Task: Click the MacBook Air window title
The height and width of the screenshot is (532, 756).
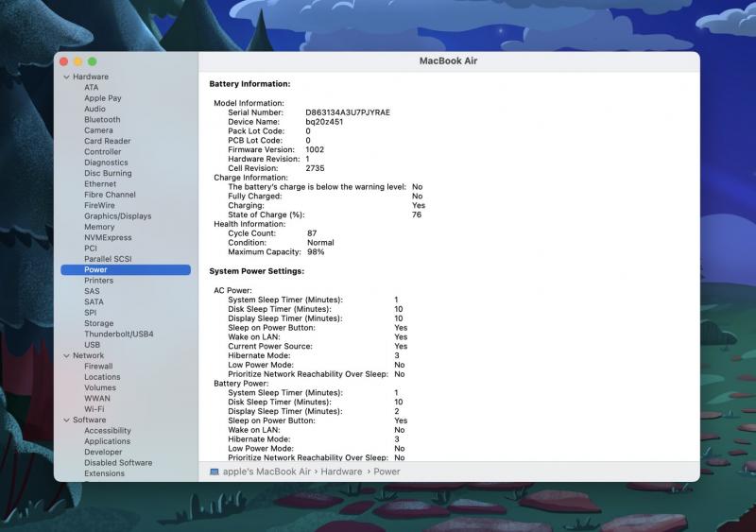Action: tap(448, 60)
